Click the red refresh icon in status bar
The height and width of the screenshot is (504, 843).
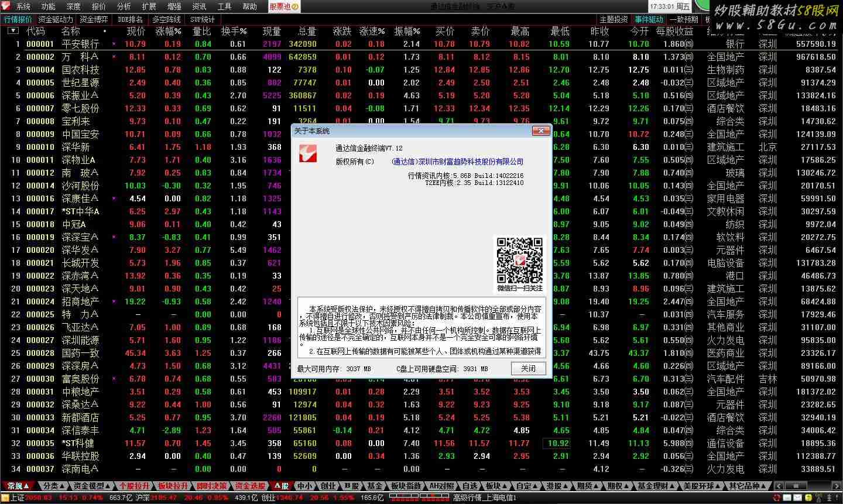(776, 498)
